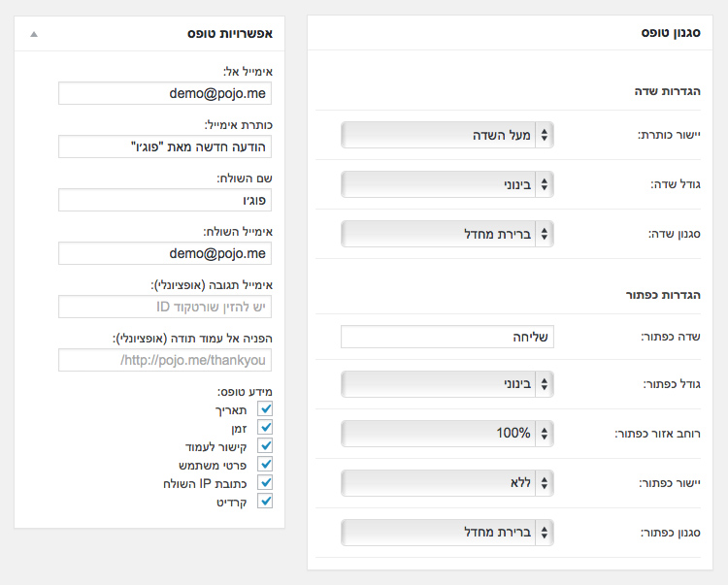The width and height of the screenshot is (728, 585).
Task: Toggle the קרדיט checkbox
Action: pyautogui.click(x=265, y=501)
